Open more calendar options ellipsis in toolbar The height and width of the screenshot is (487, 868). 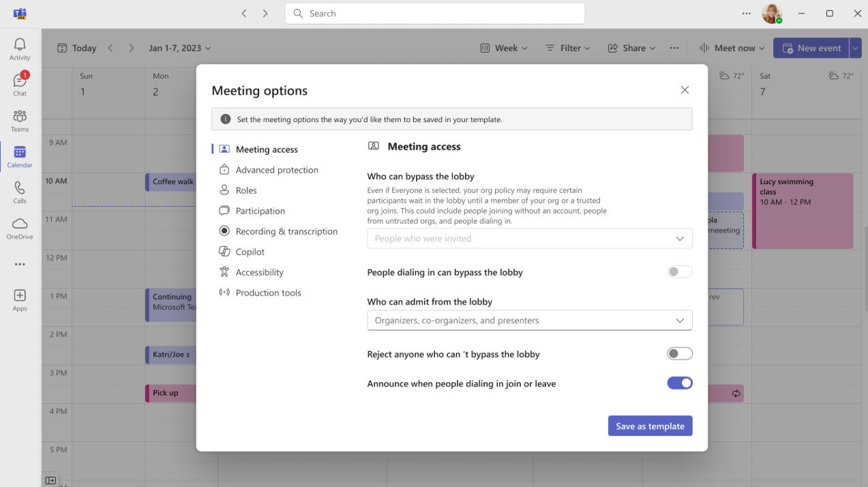(x=674, y=48)
